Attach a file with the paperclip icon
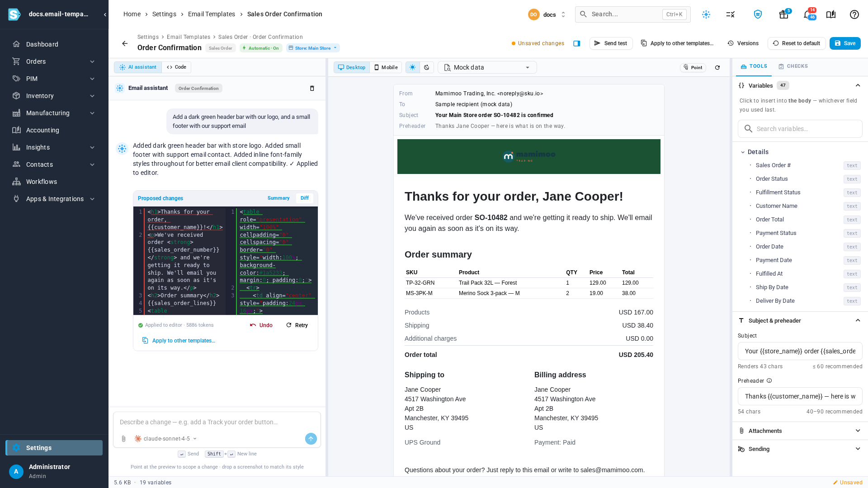Screen dimensions: 868x488 coord(123,439)
